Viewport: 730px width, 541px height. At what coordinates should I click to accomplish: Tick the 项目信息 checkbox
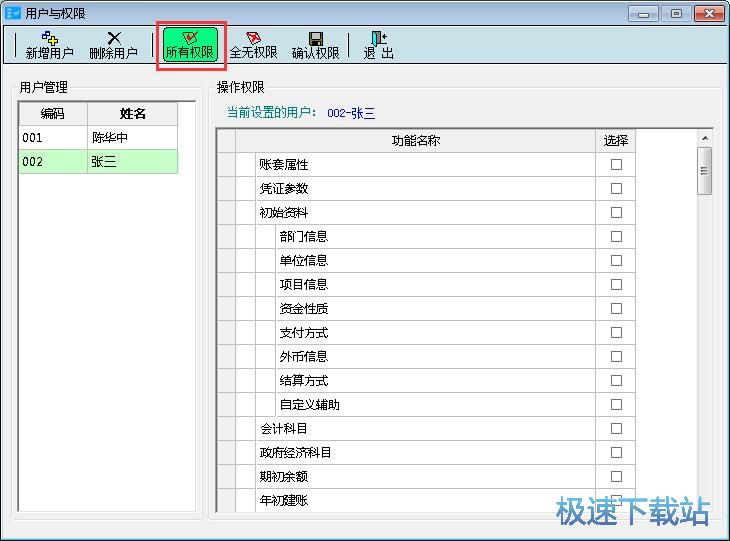point(616,284)
